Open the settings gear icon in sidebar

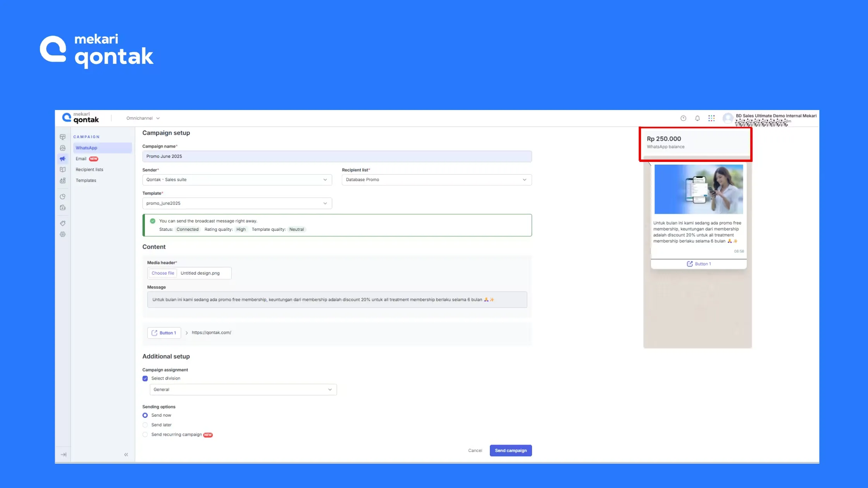(63, 234)
